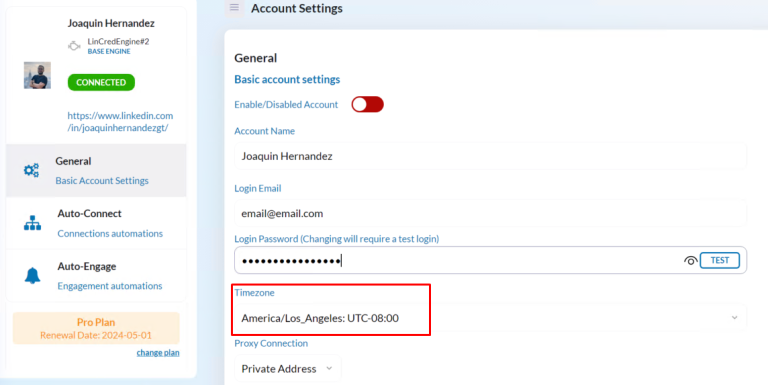Select the General Basic Account Settings menu
768x385 pixels.
96,170
